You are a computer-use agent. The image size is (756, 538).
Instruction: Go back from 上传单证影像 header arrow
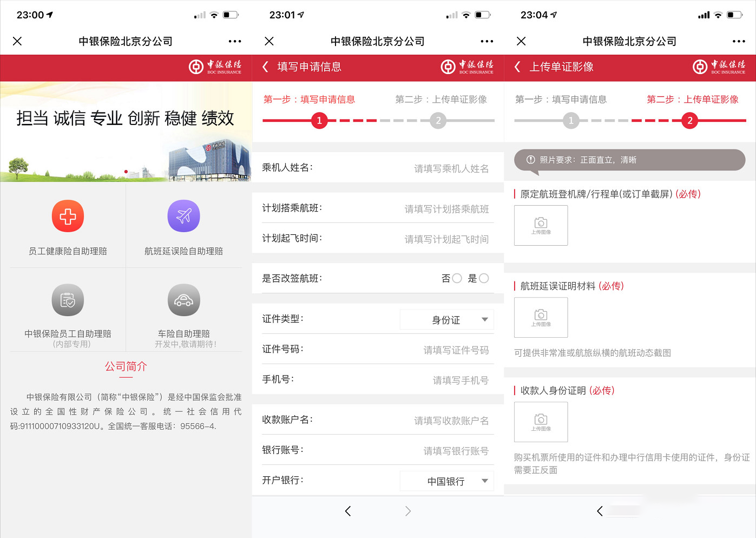[517, 67]
